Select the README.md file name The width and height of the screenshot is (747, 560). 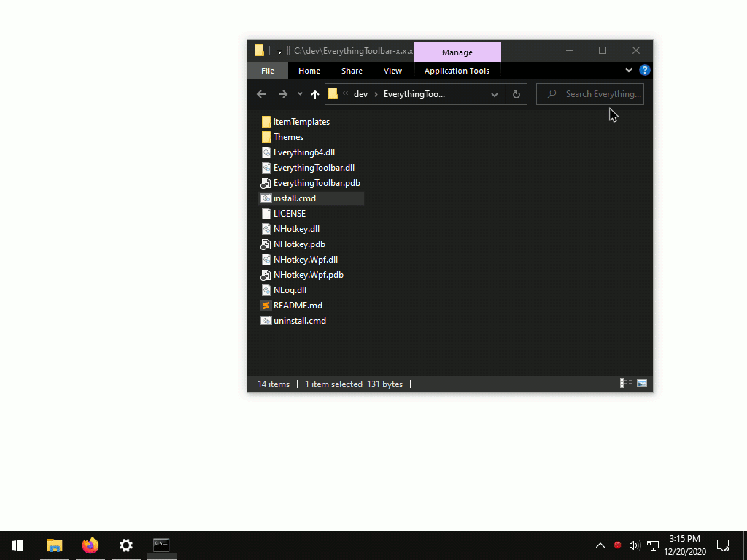(298, 306)
